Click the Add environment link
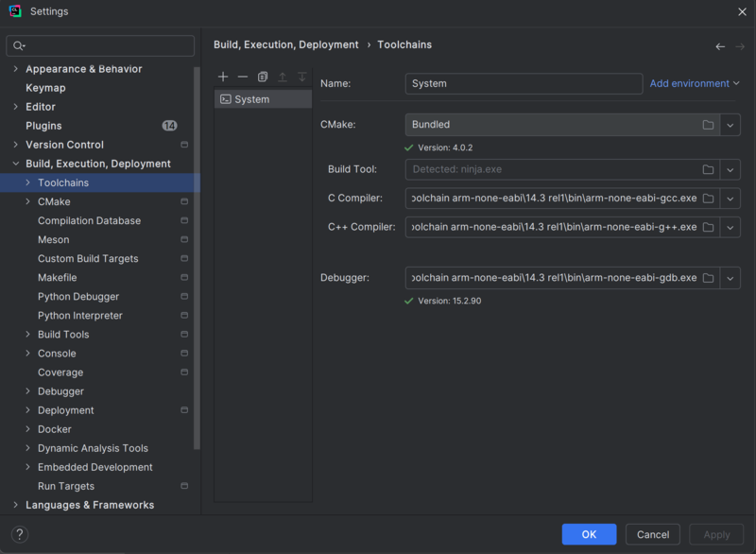 tap(690, 83)
